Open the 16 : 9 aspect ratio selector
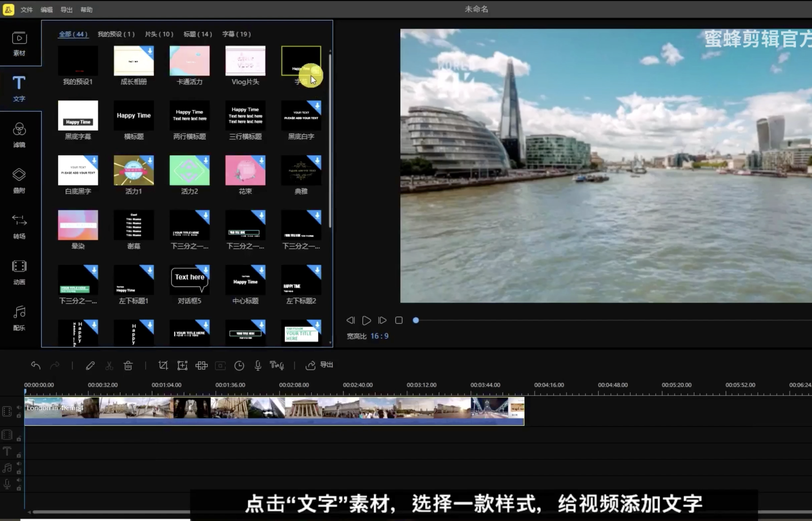 tap(380, 336)
